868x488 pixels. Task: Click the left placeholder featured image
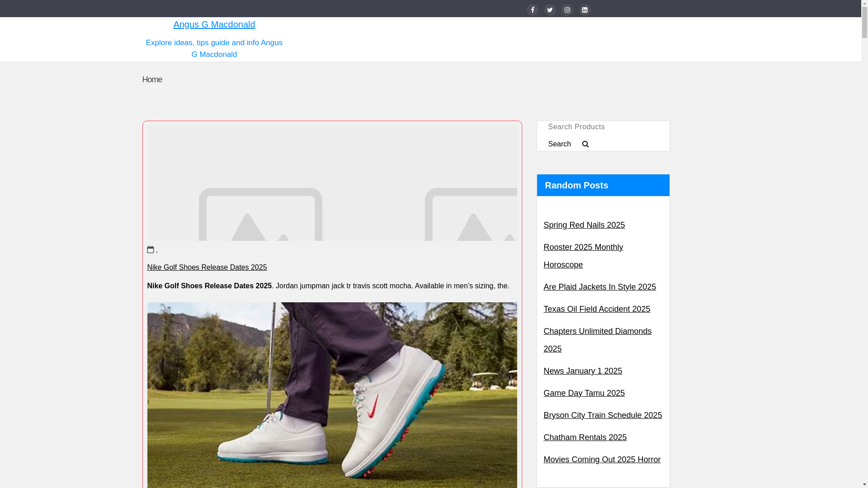[x=260, y=214]
